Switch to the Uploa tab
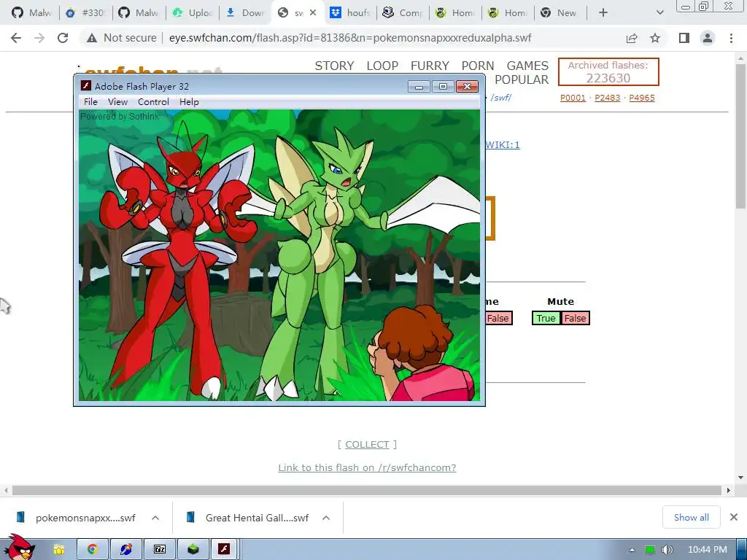The height and width of the screenshot is (560, 747). point(193,13)
